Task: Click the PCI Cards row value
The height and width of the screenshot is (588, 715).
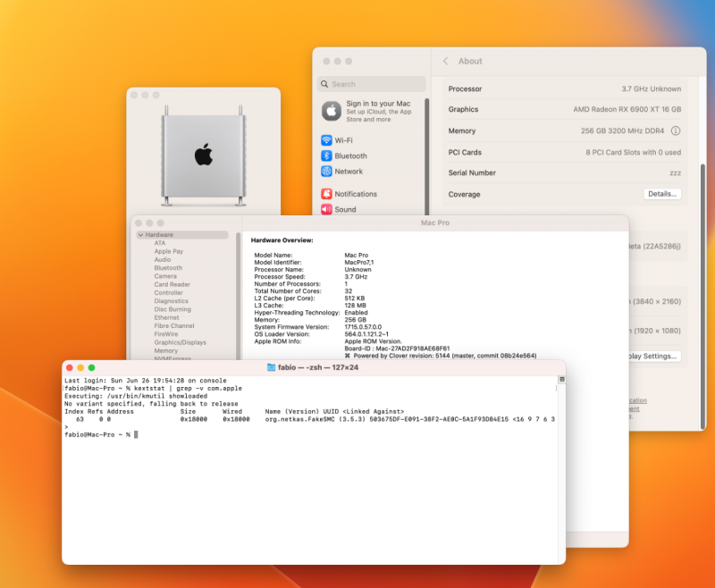Action: coord(633,152)
